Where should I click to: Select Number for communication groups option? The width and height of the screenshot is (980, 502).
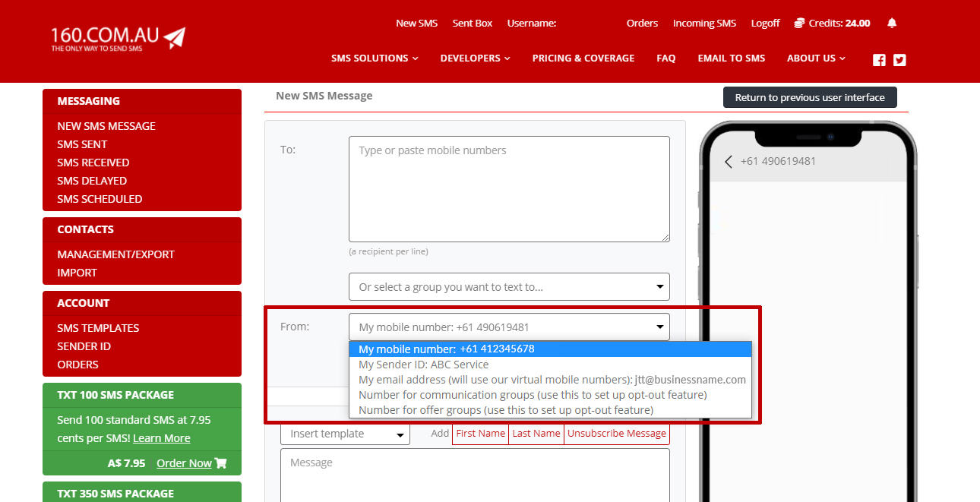click(x=550, y=395)
